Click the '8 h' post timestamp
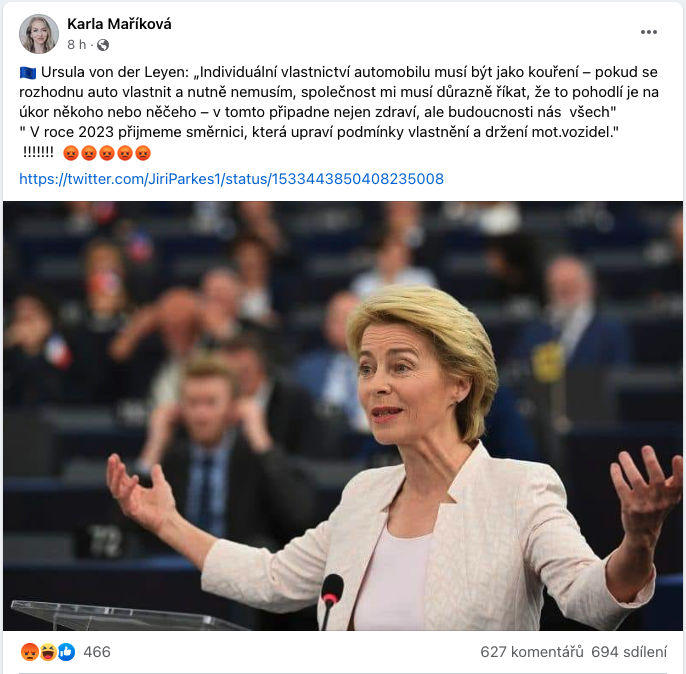The height and width of the screenshot is (674, 686). pos(77,45)
